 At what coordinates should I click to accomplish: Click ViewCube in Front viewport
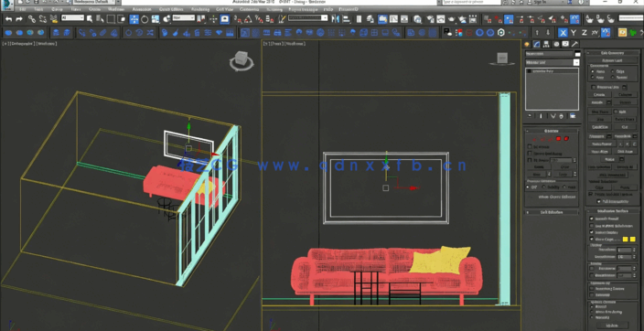[x=502, y=59]
